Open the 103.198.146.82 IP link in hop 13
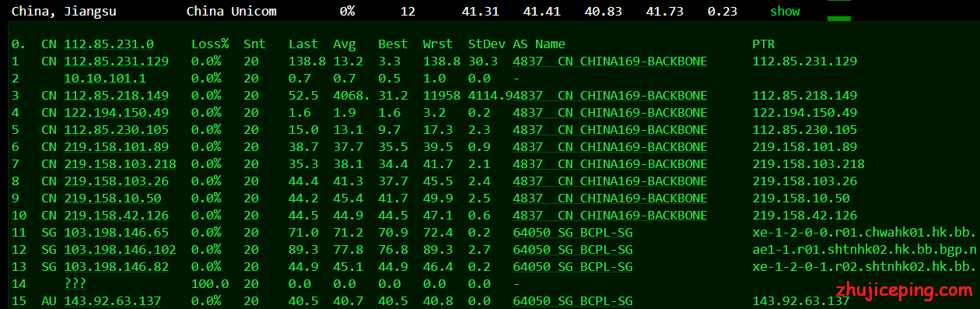Screen dimensions: 980x309 point(117,267)
